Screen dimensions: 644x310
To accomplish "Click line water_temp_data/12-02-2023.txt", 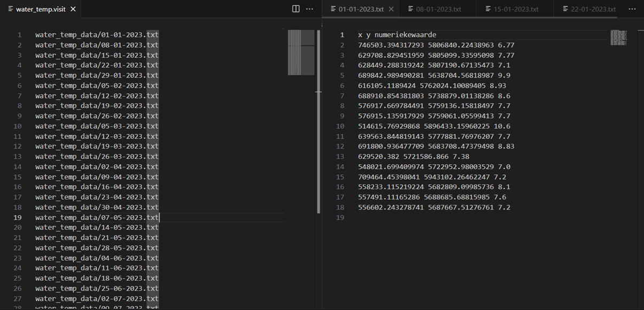I will (x=97, y=96).
